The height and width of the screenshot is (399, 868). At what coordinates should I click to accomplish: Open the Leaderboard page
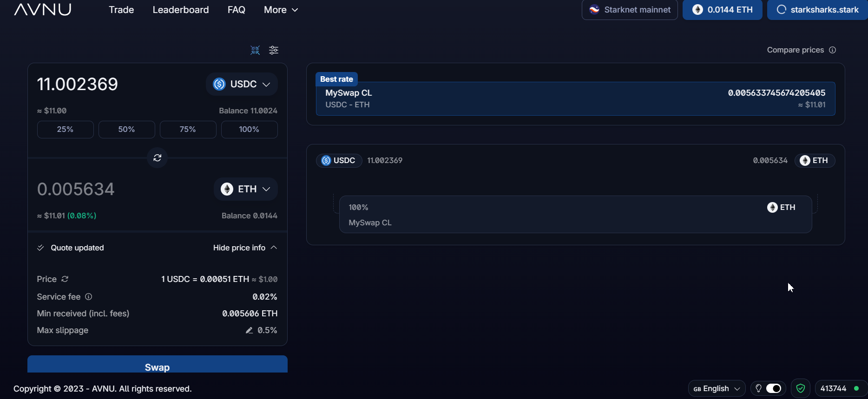(x=181, y=10)
